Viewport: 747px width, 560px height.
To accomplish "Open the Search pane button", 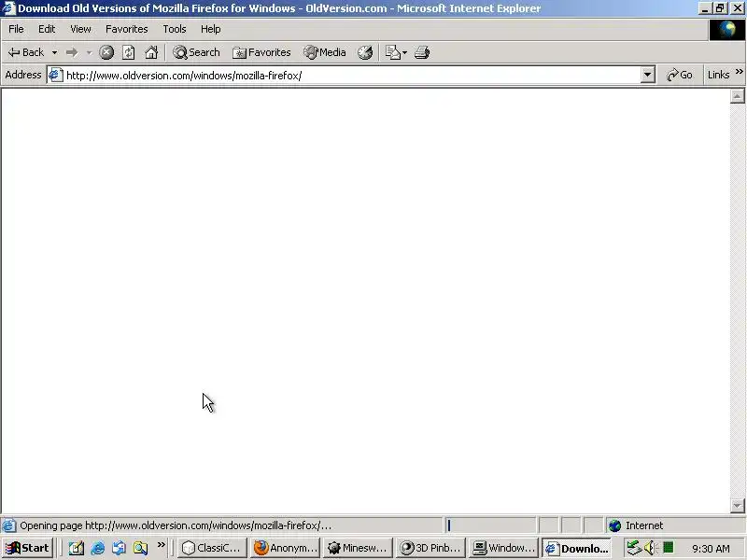I will tap(196, 52).
